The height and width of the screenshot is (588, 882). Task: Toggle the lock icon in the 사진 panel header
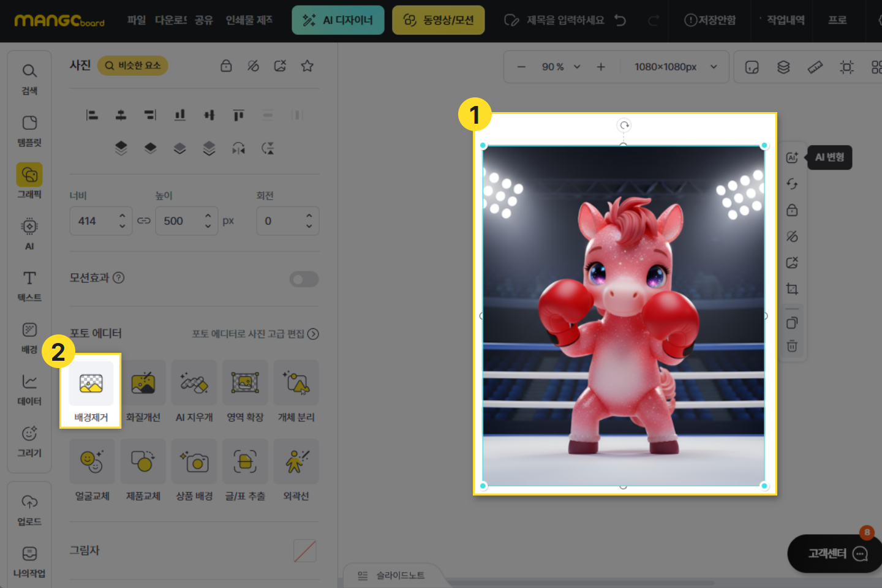[226, 66]
